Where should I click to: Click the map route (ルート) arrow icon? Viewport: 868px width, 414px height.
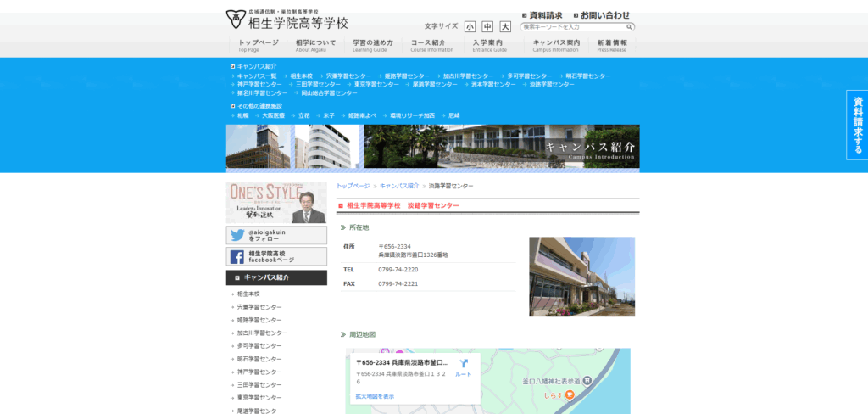click(464, 363)
